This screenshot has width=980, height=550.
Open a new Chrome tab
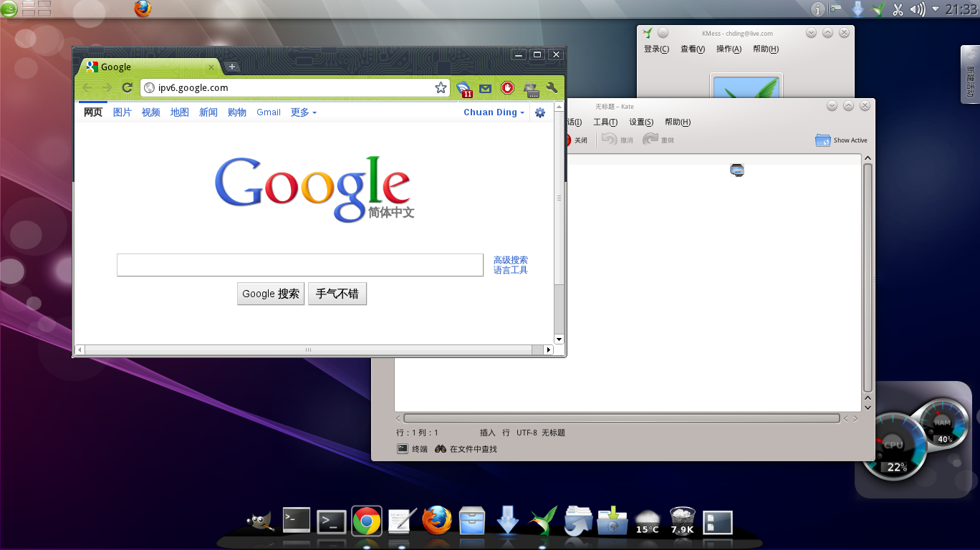(x=232, y=67)
